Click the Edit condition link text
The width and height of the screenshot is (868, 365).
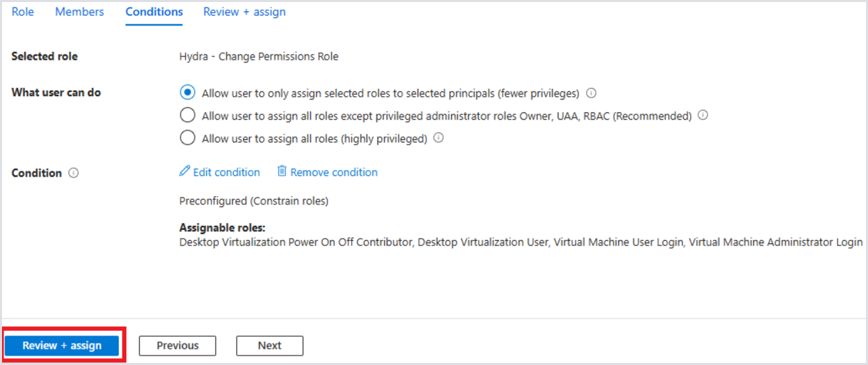click(x=226, y=173)
